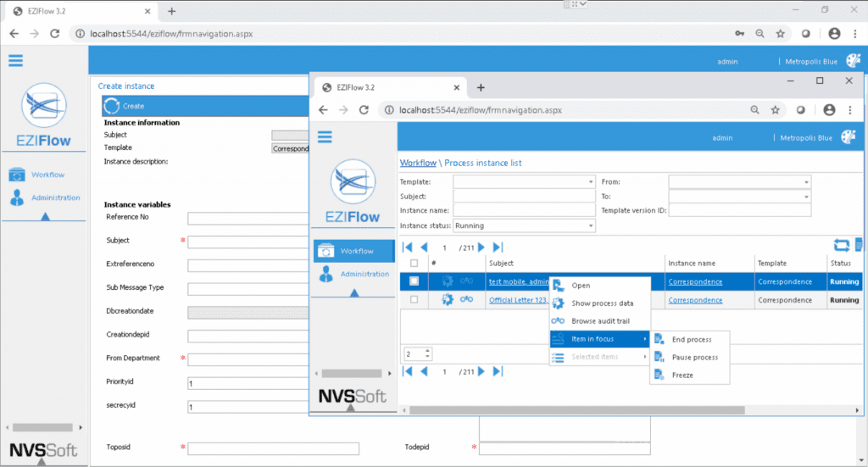Select Browse audit trail in context menu
This screenshot has width=868, height=467.
(x=601, y=321)
